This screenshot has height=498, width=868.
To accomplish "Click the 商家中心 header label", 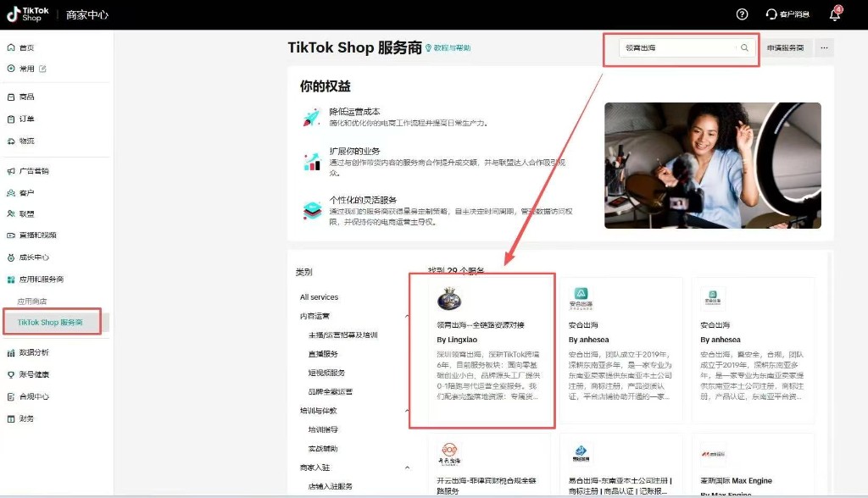I will coord(87,15).
